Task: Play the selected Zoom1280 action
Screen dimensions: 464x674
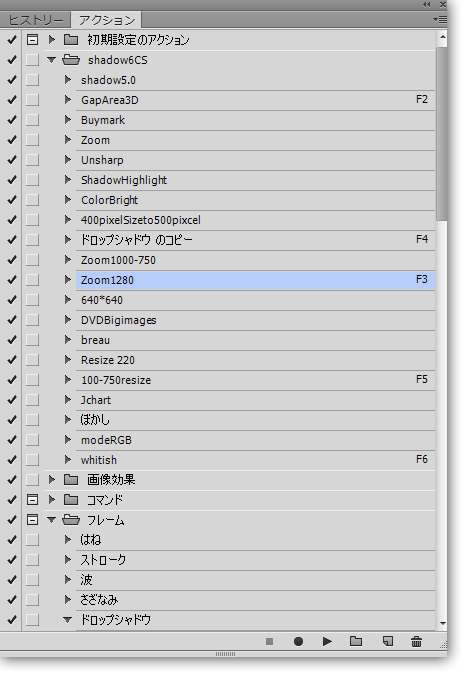Action: tap(327, 642)
